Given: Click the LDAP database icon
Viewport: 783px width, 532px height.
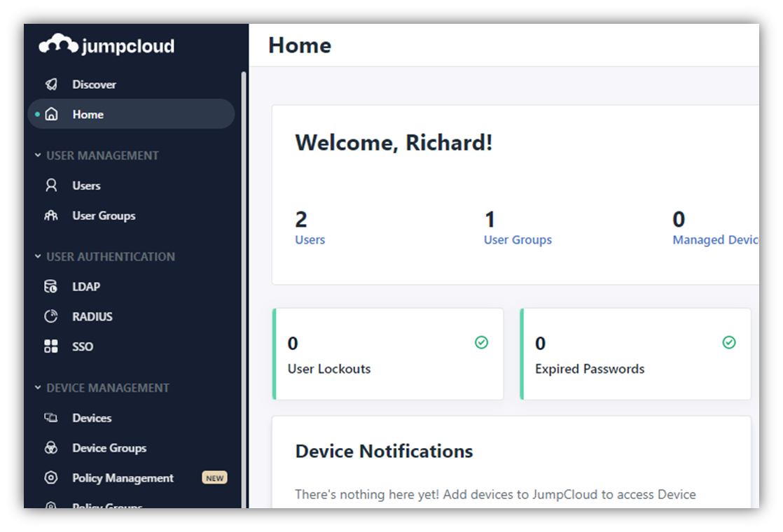Looking at the screenshot, I should pyautogui.click(x=51, y=286).
